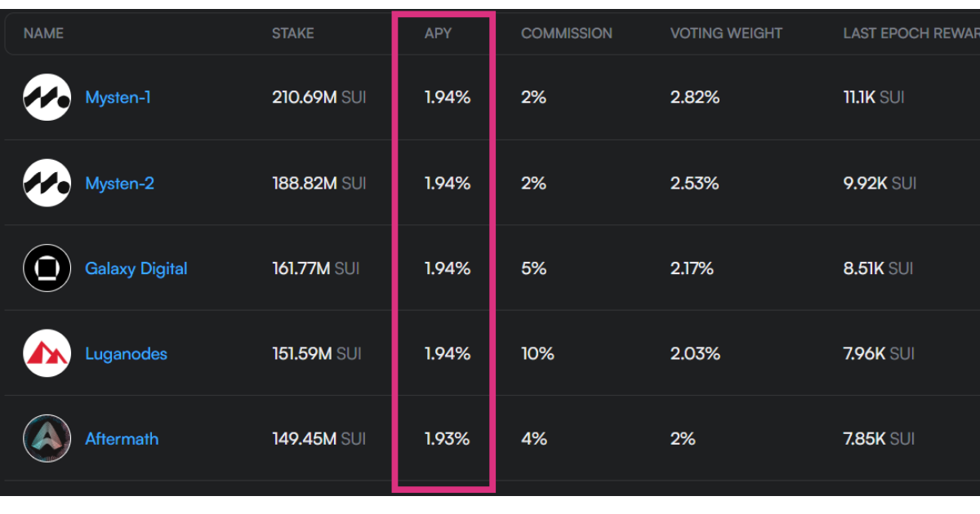
Task: Click the Mysten-1 validator logo icon
Action: (x=47, y=97)
